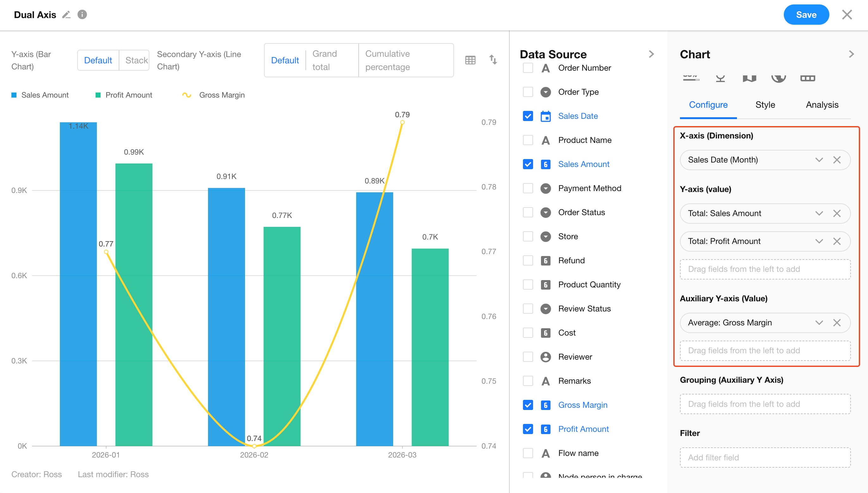Uncheck the Gross Margin field checkbox
Image resolution: width=868 pixels, height=493 pixels.
[528, 405]
